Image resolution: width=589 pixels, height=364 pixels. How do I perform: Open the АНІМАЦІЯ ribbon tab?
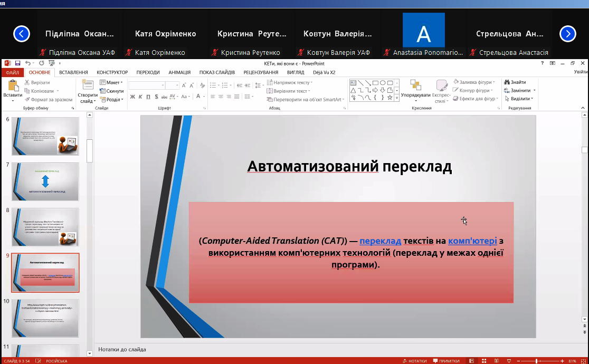(179, 72)
